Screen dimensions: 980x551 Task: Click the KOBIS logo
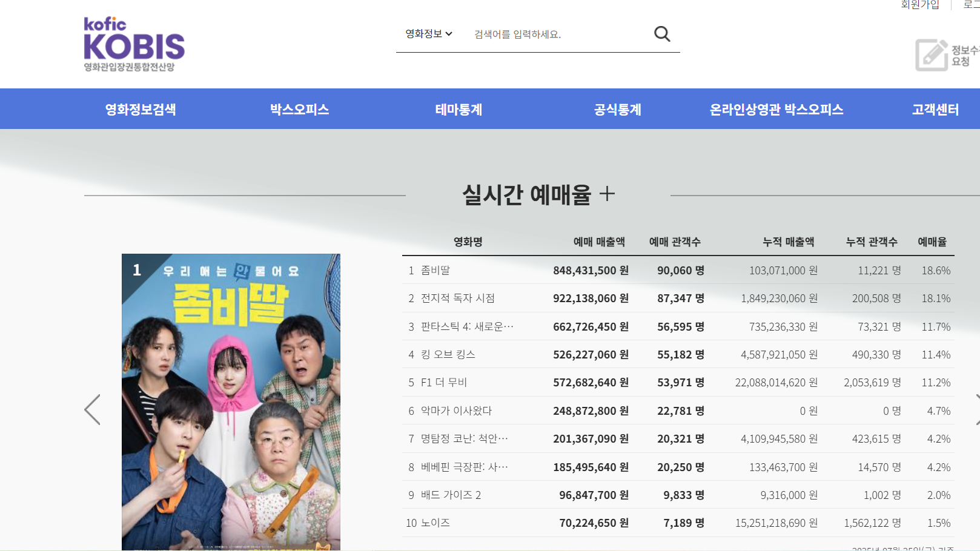134,44
